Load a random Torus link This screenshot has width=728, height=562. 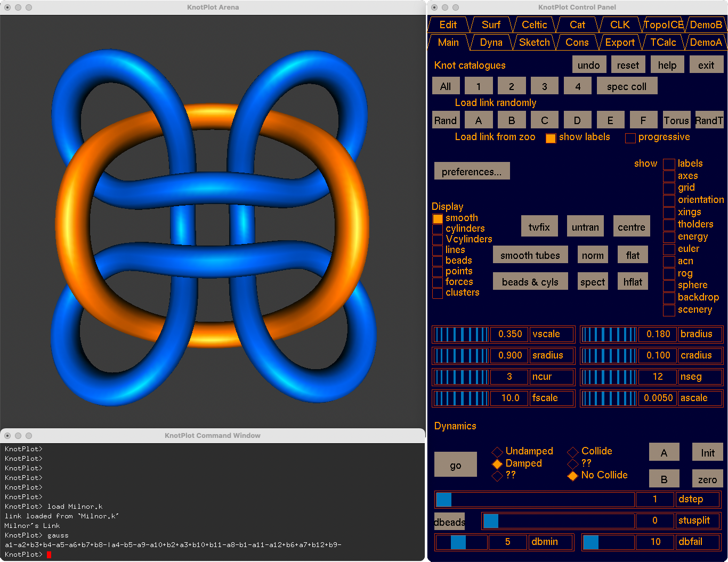tap(676, 120)
